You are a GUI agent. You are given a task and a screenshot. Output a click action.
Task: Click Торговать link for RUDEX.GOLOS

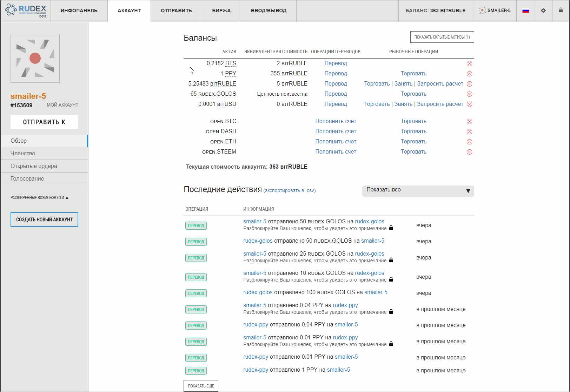(413, 94)
